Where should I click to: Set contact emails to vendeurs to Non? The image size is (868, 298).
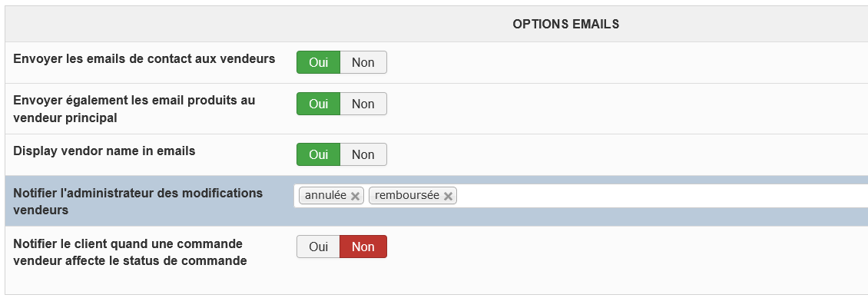click(x=363, y=62)
